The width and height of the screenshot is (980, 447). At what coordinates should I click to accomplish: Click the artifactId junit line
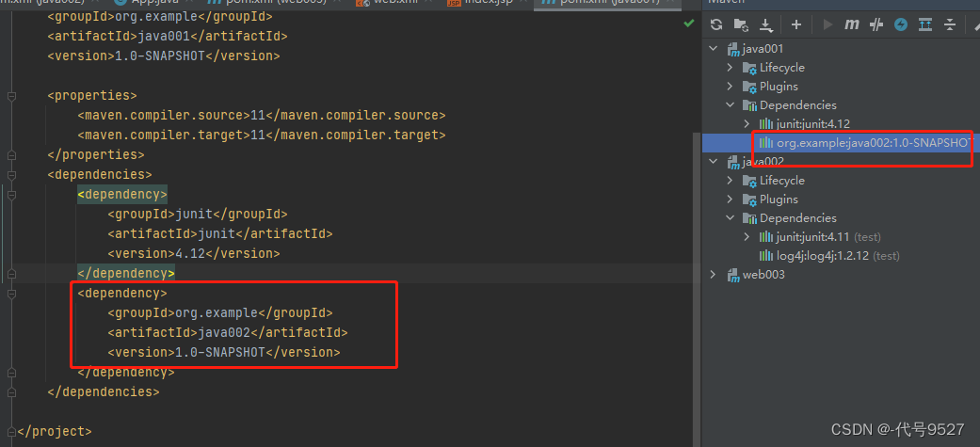tap(220, 233)
